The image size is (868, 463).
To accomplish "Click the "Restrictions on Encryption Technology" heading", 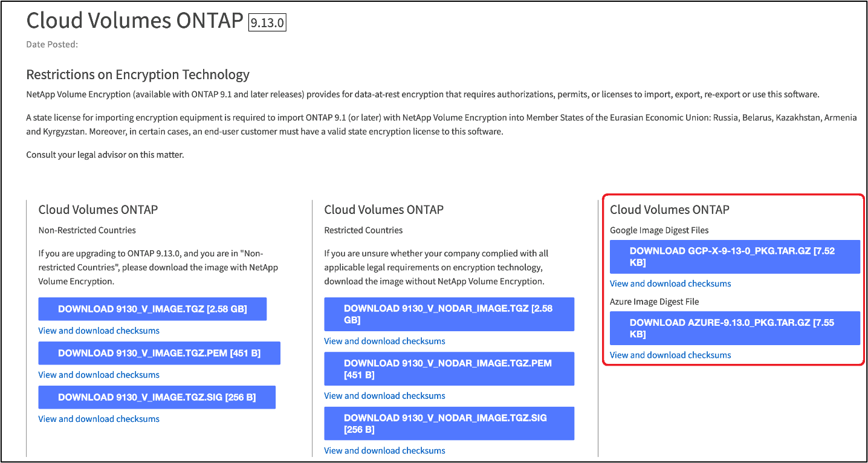I will pyautogui.click(x=138, y=75).
